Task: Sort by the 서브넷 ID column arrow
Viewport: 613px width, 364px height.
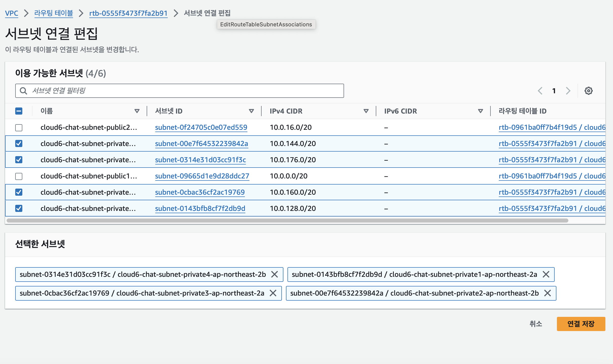Action: click(x=251, y=111)
